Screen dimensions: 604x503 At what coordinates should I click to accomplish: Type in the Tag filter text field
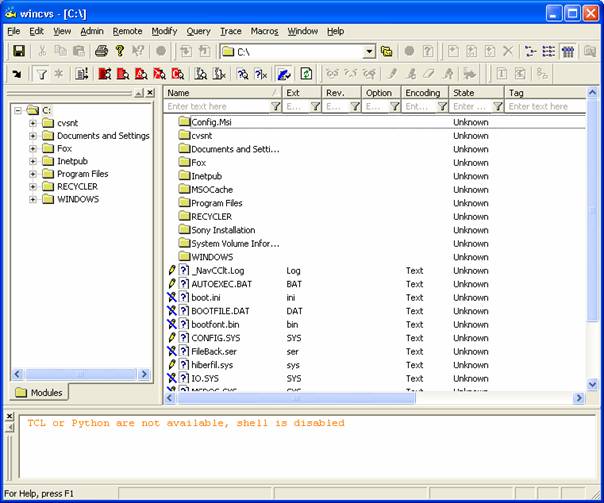[538, 106]
